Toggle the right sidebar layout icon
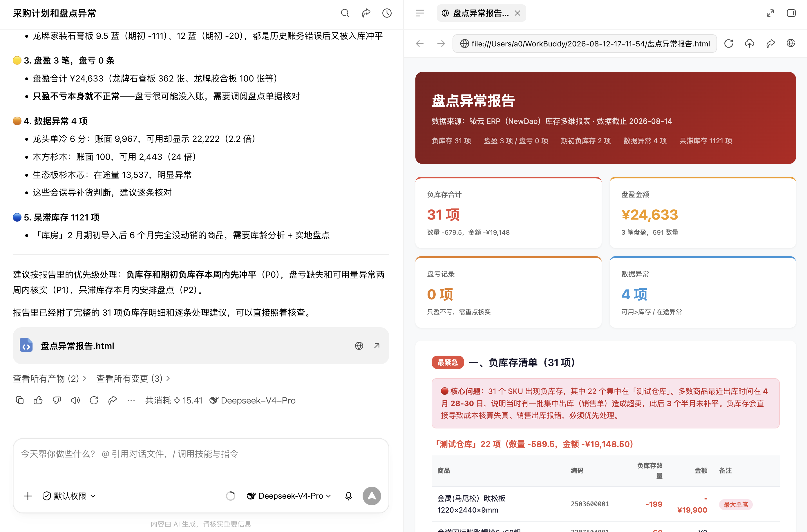 pos(791,13)
